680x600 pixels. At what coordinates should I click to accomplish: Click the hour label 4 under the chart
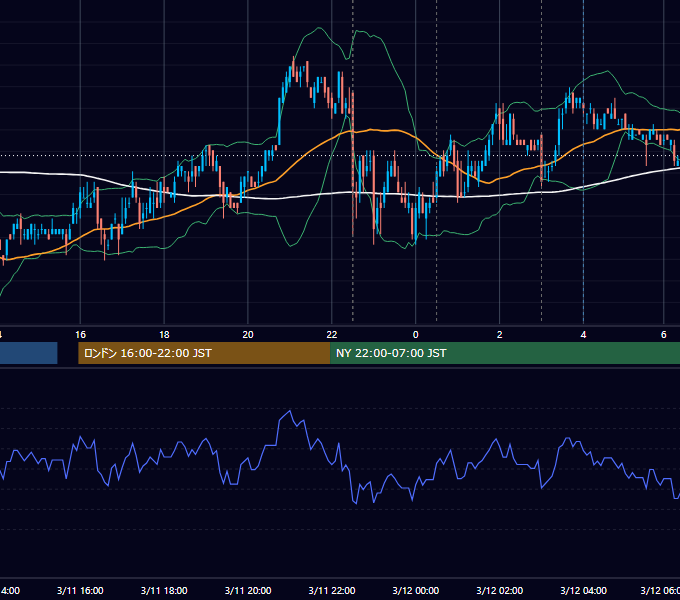click(x=583, y=335)
